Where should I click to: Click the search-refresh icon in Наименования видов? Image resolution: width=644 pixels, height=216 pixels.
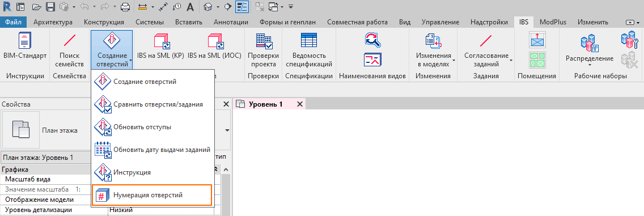(x=372, y=40)
